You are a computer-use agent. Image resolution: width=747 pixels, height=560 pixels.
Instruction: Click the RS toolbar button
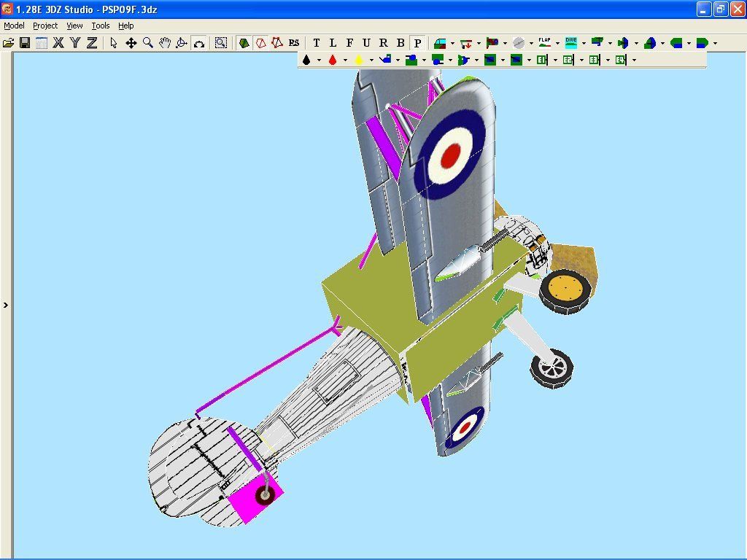pyautogui.click(x=294, y=43)
